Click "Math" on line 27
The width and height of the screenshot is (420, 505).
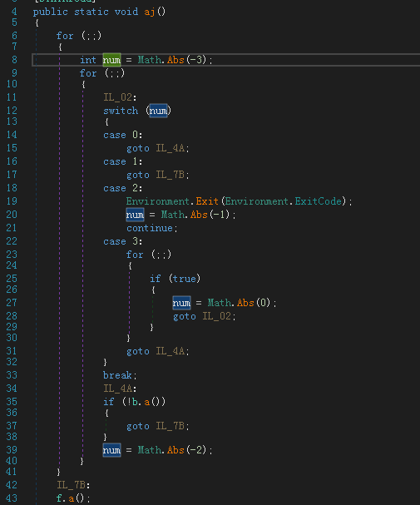click(x=220, y=303)
